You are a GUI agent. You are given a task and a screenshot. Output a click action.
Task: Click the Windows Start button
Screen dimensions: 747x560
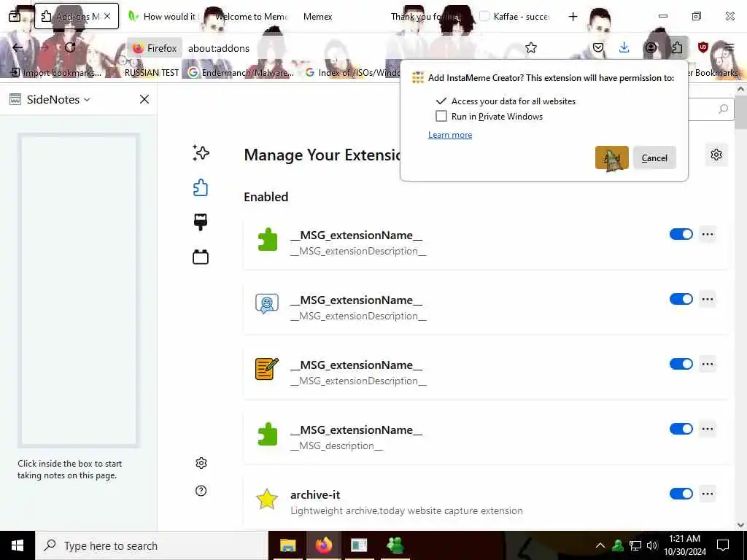[18, 545]
